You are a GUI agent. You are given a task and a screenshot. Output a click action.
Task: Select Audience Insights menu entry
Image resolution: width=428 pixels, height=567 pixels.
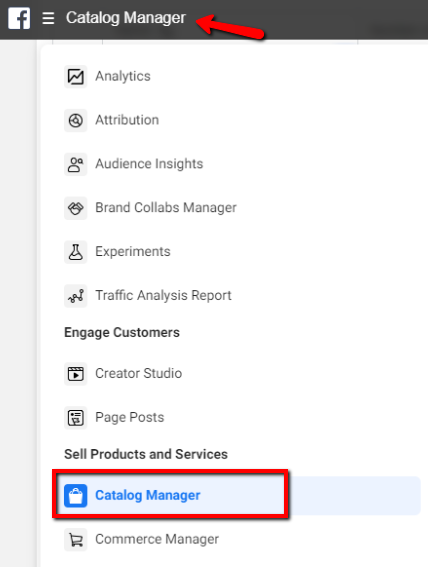(149, 164)
